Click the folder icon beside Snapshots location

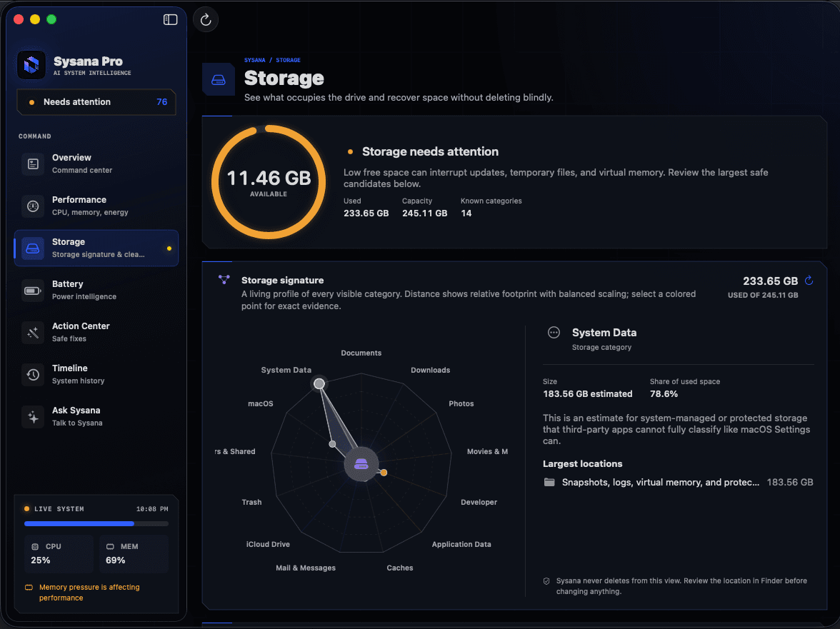[549, 482]
